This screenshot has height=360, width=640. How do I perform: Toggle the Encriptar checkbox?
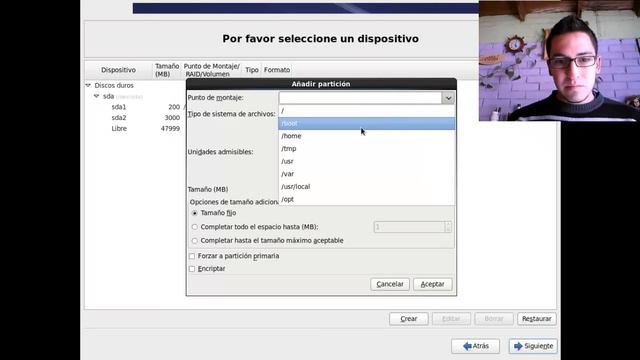(192, 269)
